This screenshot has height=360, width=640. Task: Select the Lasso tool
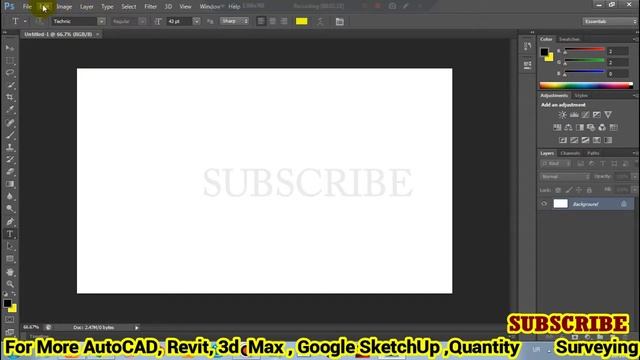[10, 73]
